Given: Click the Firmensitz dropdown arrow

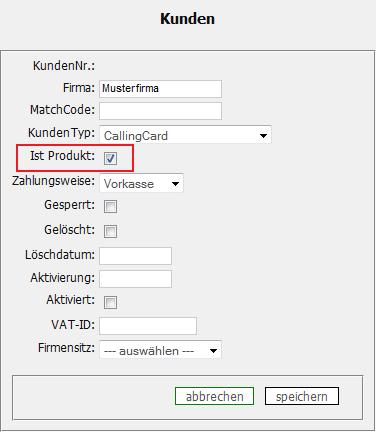Looking at the screenshot, I should tap(213, 351).
